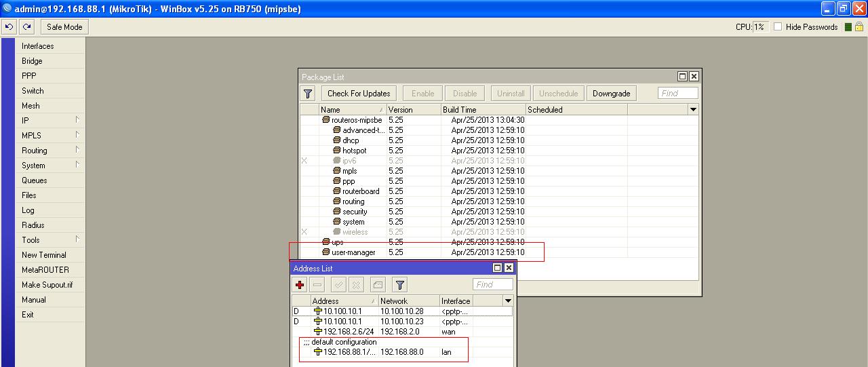Expand the IP submenu
This screenshot has height=367, width=868.
pos(51,121)
